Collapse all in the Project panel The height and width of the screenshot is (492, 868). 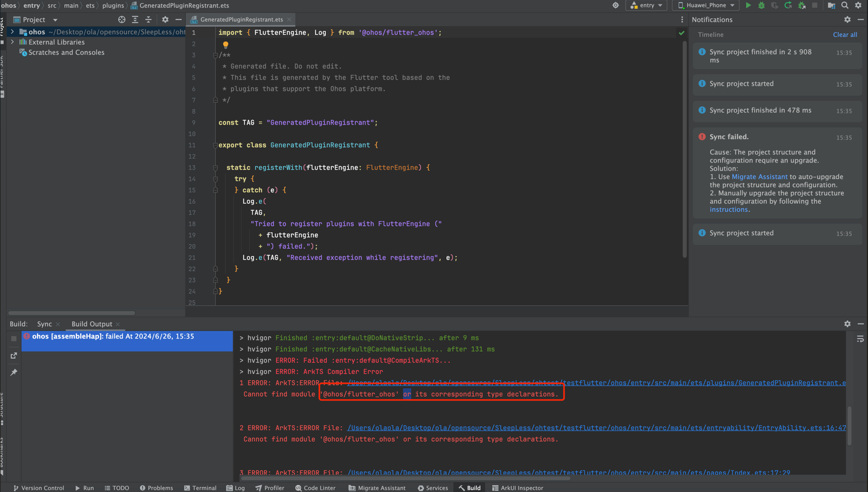(x=148, y=20)
